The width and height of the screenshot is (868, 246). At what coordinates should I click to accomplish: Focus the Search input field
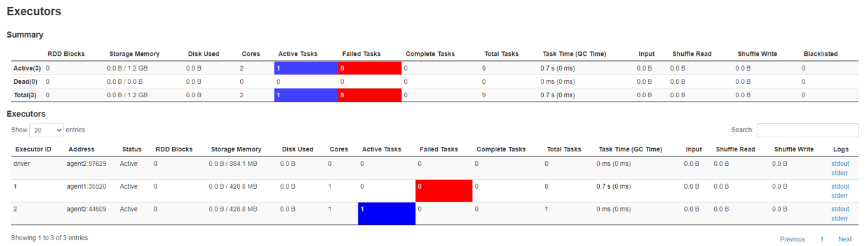click(807, 130)
